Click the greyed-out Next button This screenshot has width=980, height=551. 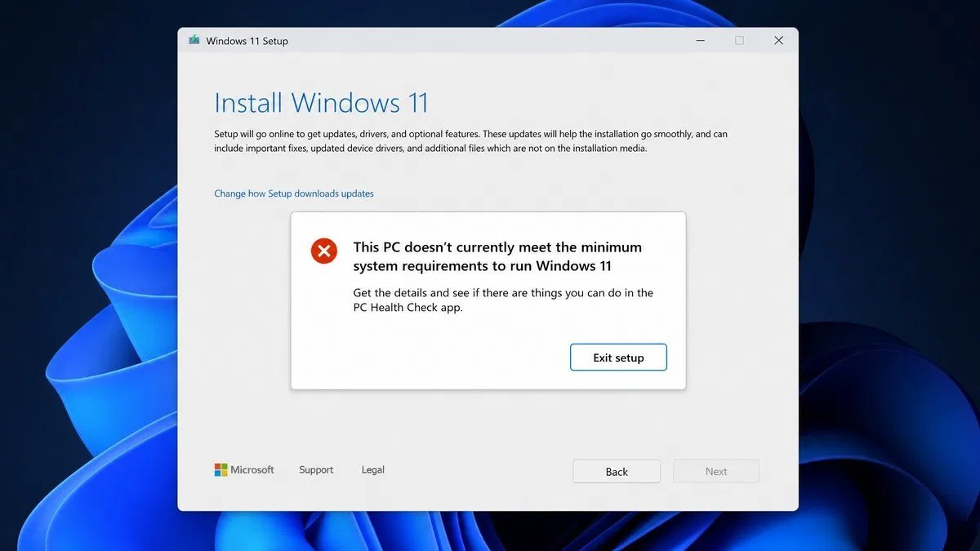716,471
